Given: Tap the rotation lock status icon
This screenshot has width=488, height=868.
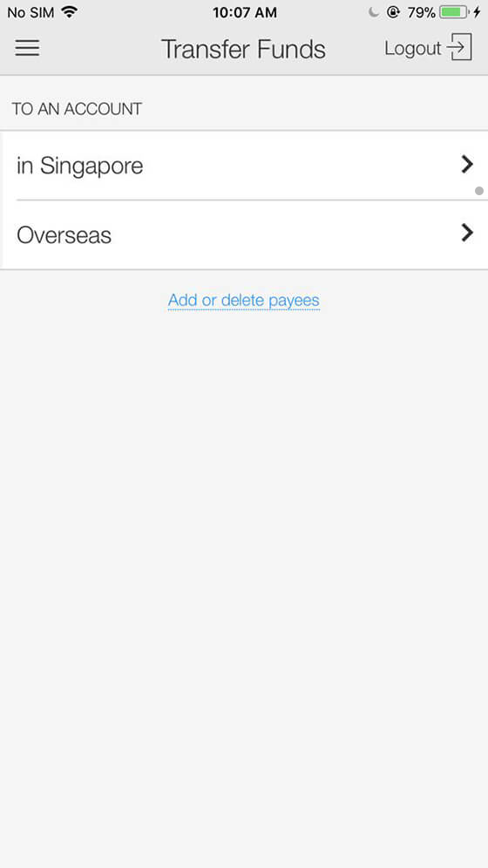Looking at the screenshot, I should point(393,11).
